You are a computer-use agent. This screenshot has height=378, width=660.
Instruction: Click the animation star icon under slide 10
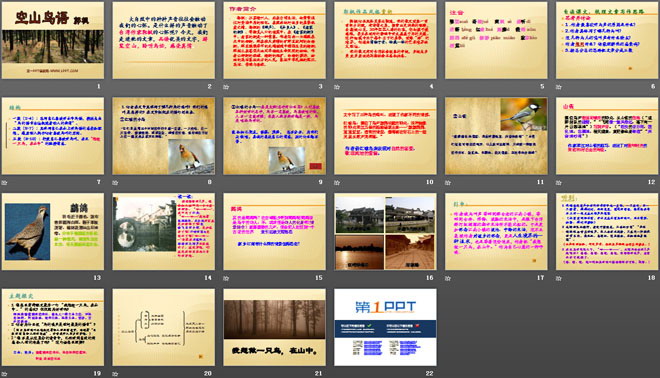pos(337,183)
